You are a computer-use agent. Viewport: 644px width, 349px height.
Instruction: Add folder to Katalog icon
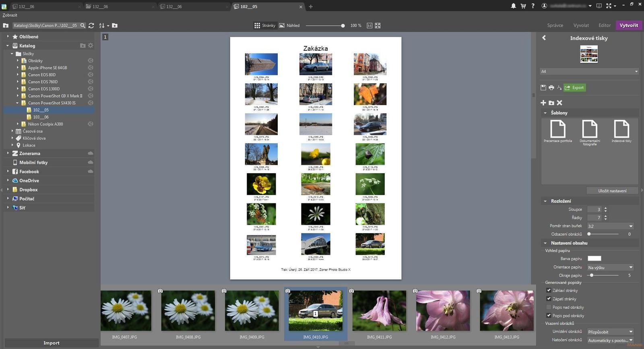click(x=83, y=45)
